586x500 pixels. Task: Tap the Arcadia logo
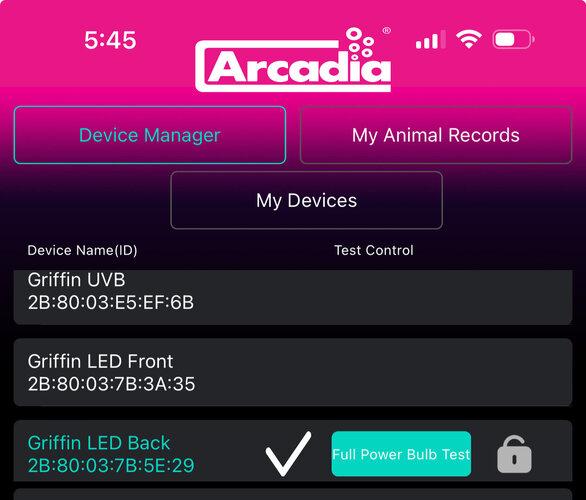click(x=293, y=60)
